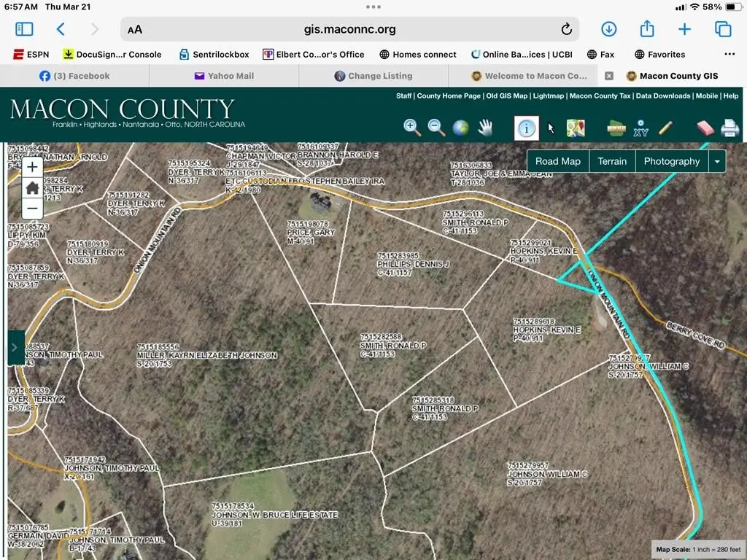747x560 pixels.
Task: Select the identify info tool
Action: 526,128
